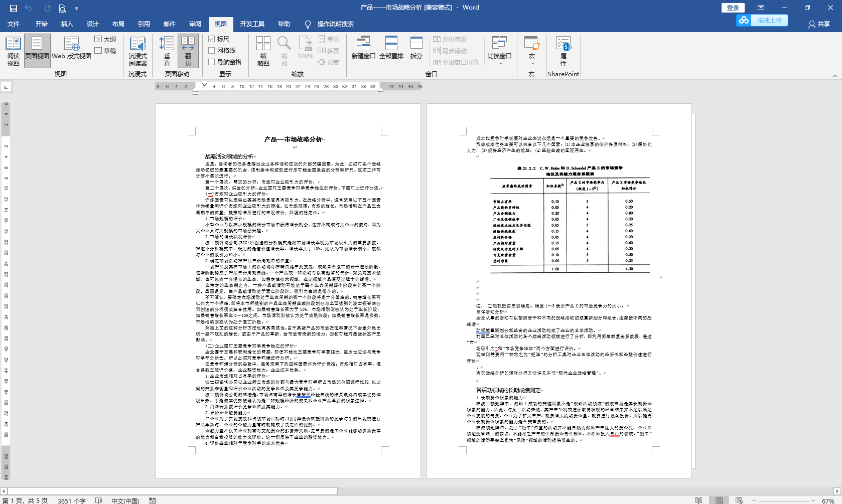Open Print Preview from quick access toolbar

click(x=62, y=8)
